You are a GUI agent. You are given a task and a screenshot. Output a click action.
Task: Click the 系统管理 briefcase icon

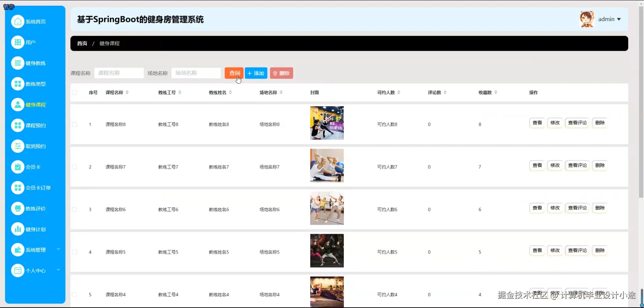pyautogui.click(x=17, y=250)
